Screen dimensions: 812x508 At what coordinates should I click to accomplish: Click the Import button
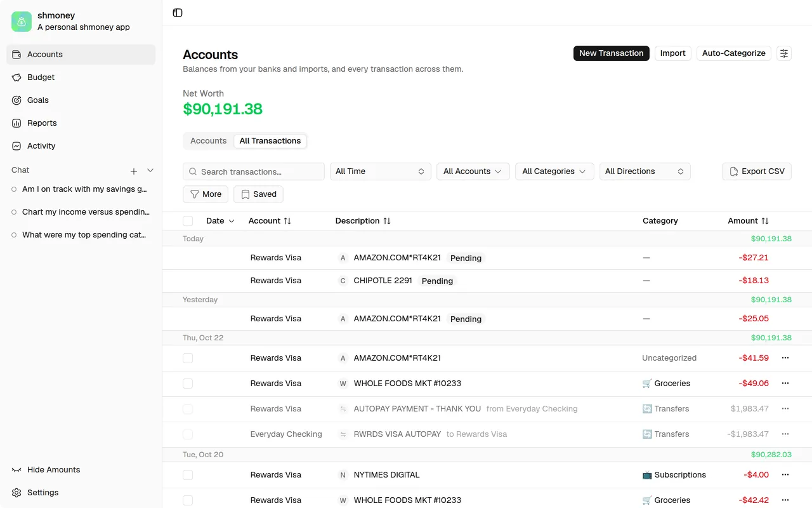(673, 53)
